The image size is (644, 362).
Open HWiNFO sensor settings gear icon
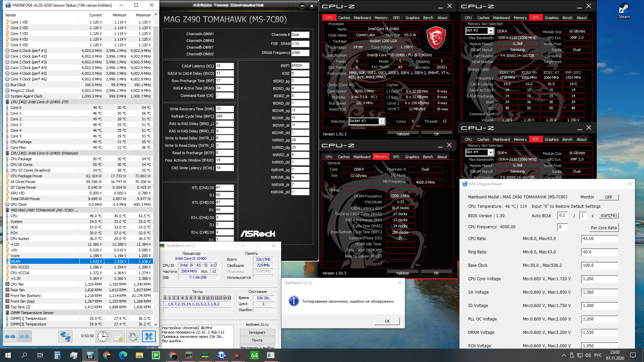click(x=133, y=336)
